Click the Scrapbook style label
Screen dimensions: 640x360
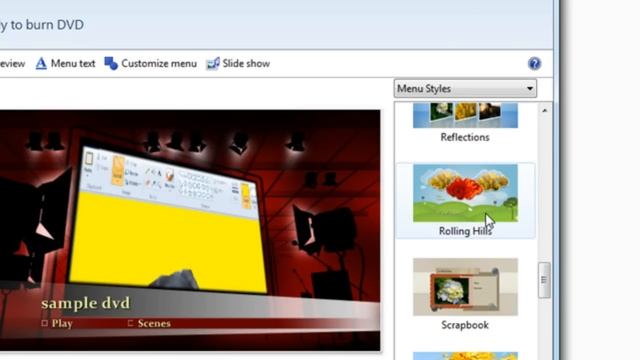465,325
